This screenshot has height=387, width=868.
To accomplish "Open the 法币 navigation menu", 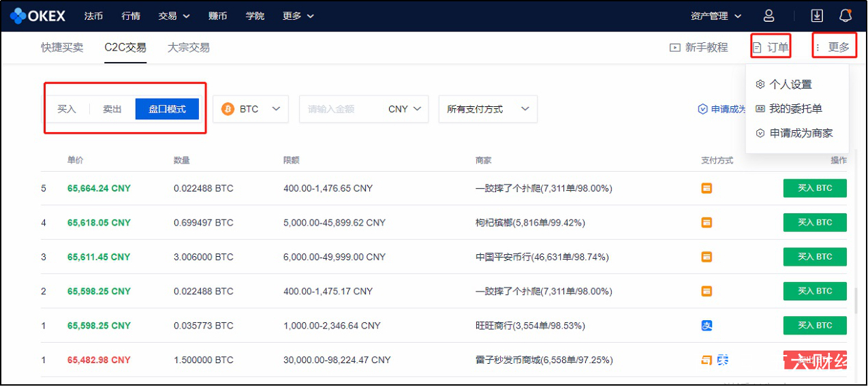I will [x=93, y=16].
